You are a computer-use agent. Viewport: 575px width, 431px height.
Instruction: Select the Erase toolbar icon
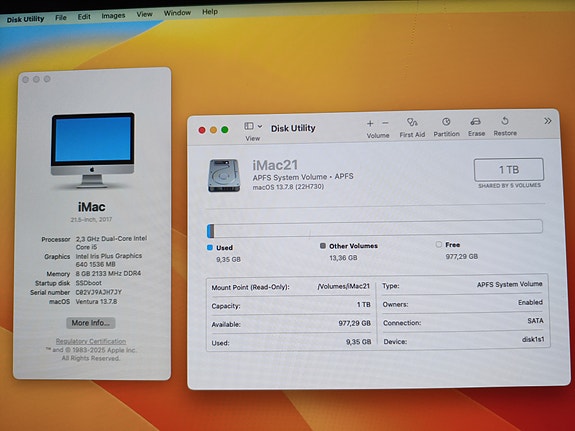point(476,121)
